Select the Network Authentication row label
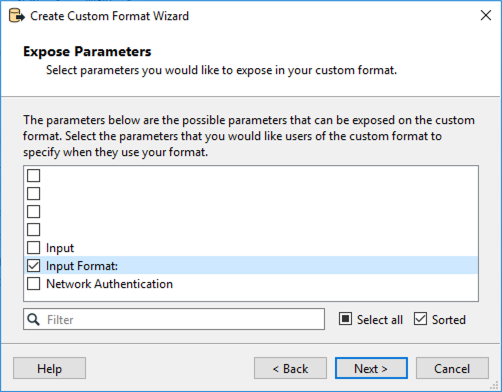The image size is (502, 392). click(x=109, y=284)
